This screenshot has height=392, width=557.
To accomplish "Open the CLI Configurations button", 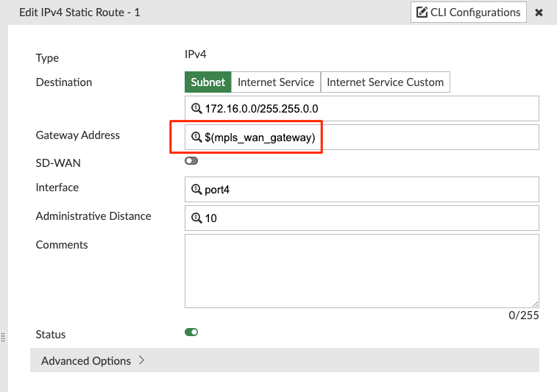I will [468, 13].
